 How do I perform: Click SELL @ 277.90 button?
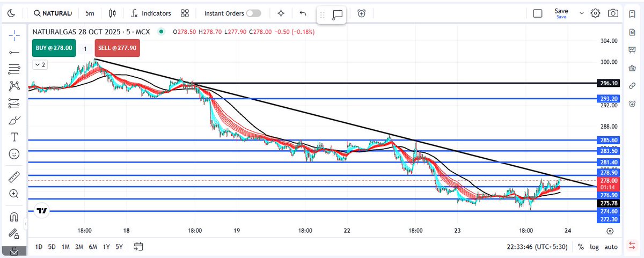click(117, 48)
